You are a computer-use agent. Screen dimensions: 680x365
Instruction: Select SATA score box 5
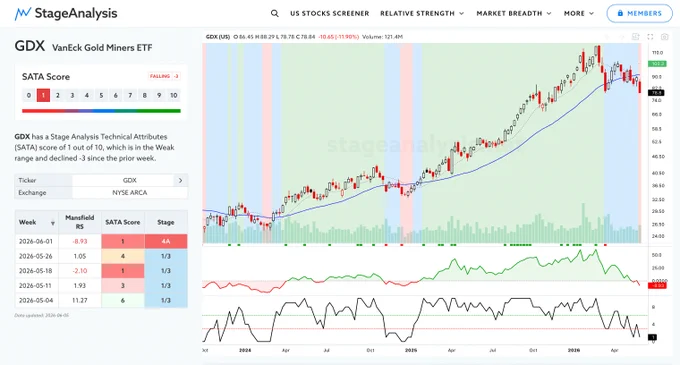(x=101, y=95)
